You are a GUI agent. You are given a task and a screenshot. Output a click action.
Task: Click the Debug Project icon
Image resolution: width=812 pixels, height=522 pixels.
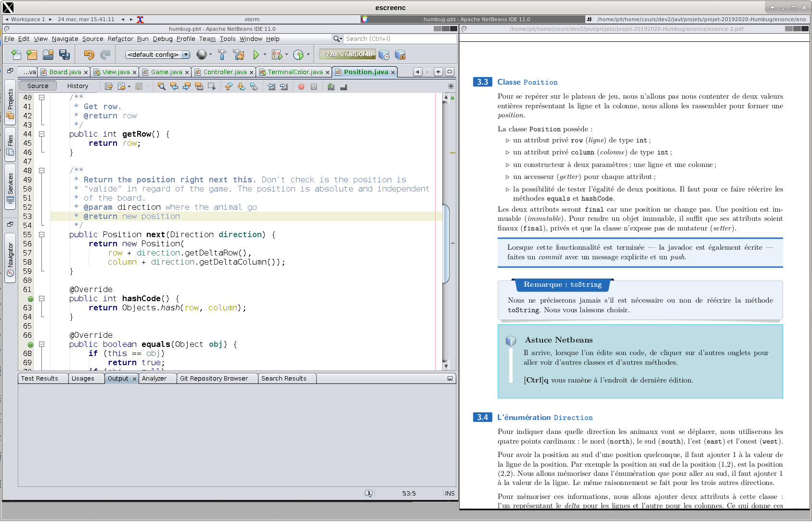(x=277, y=54)
